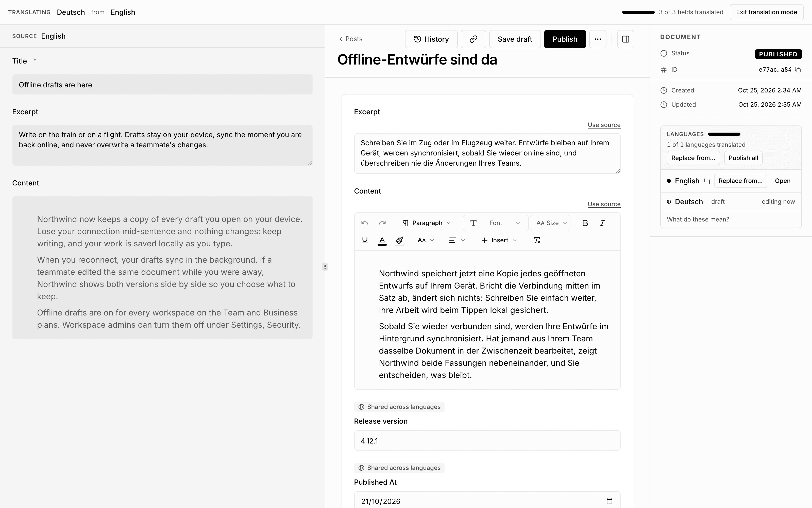This screenshot has height=508, width=812.
Task: Open the more actions ellipsis menu
Action: [598, 39]
